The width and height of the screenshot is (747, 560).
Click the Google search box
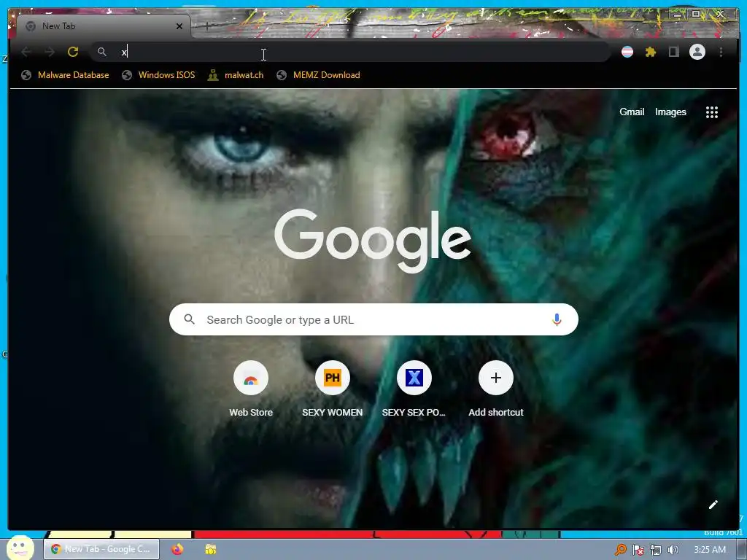(x=373, y=319)
